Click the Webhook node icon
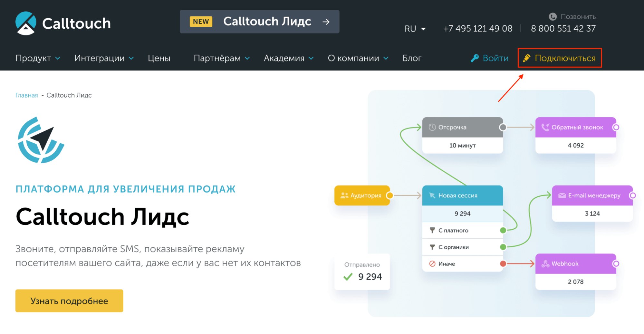The image size is (644, 334). pos(545,263)
